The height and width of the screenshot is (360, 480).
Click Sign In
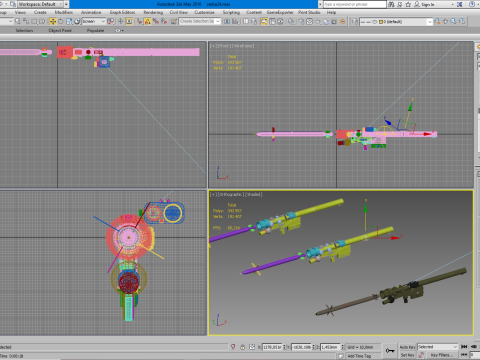pyautogui.click(x=428, y=4)
